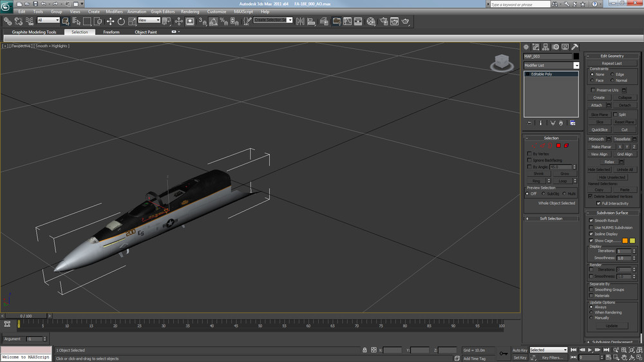Viewport: 644px width, 362px height.
Task: Click the orange Show Cage color swatch
Action: (x=625, y=240)
